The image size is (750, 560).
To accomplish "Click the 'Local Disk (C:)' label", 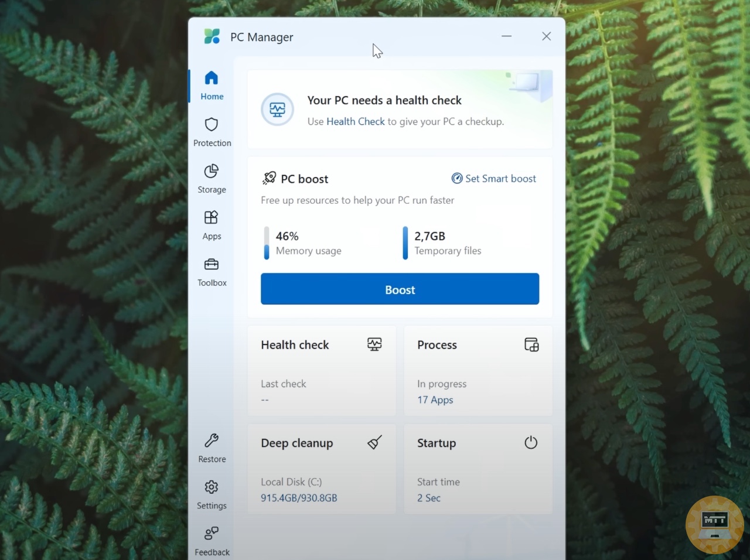I will click(291, 482).
